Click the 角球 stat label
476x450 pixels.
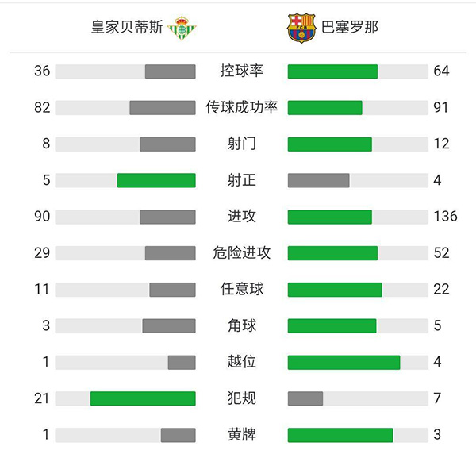point(241,325)
